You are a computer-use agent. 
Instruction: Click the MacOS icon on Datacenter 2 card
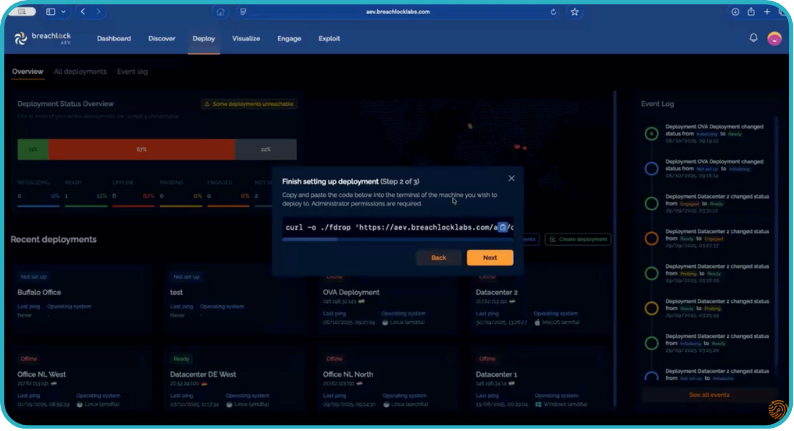coord(537,322)
